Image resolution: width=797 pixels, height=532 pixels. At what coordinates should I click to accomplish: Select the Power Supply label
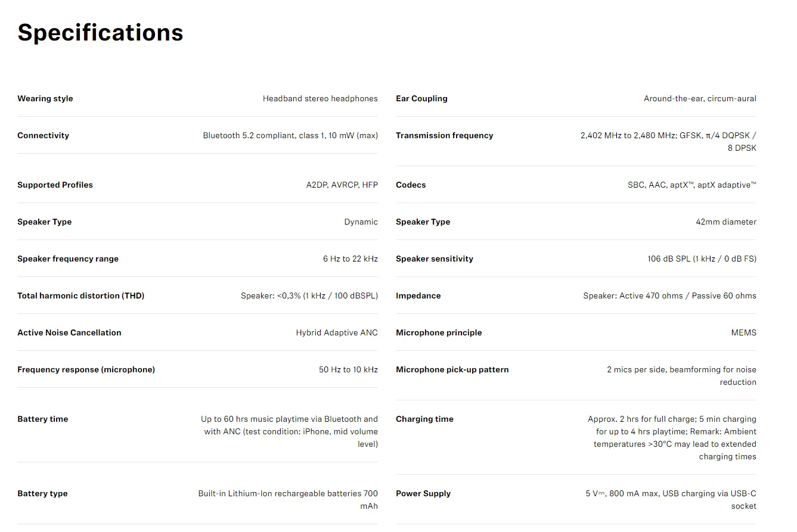coord(423,493)
